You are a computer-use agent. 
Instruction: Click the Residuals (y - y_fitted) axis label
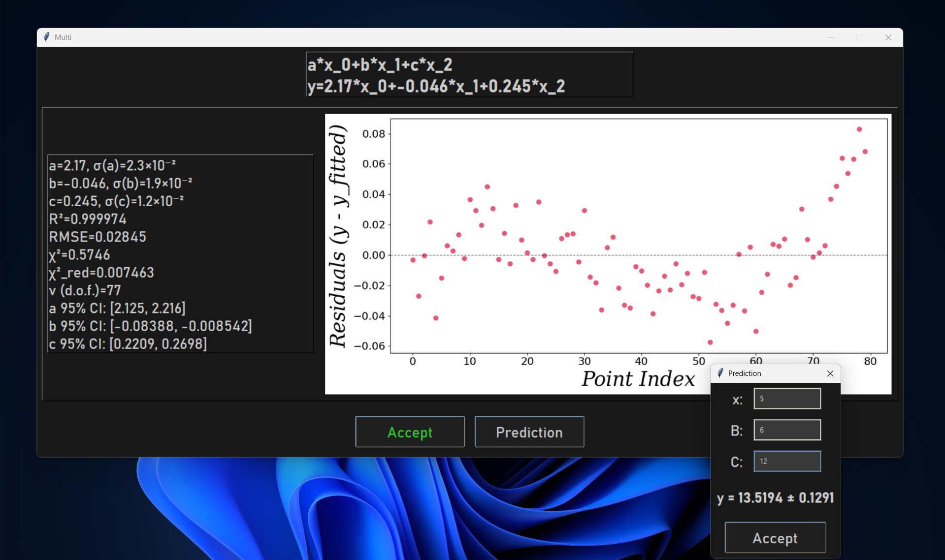tap(339, 236)
